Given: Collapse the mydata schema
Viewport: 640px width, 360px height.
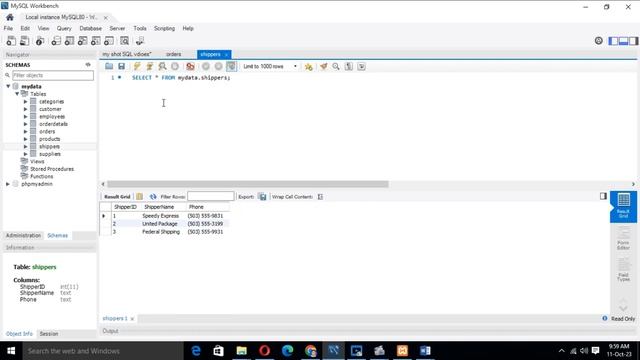Looking at the screenshot, I should [8, 87].
